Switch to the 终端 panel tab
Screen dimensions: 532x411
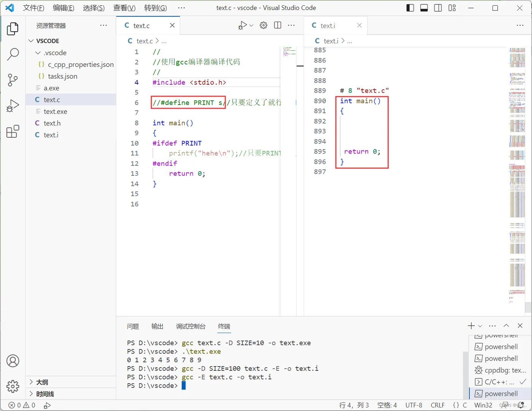point(224,326)
